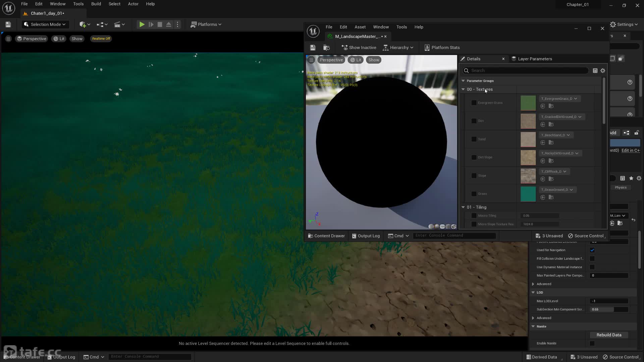644x362 pixels.
Task: Click Platform Stats in material editor
Action: 442,48
